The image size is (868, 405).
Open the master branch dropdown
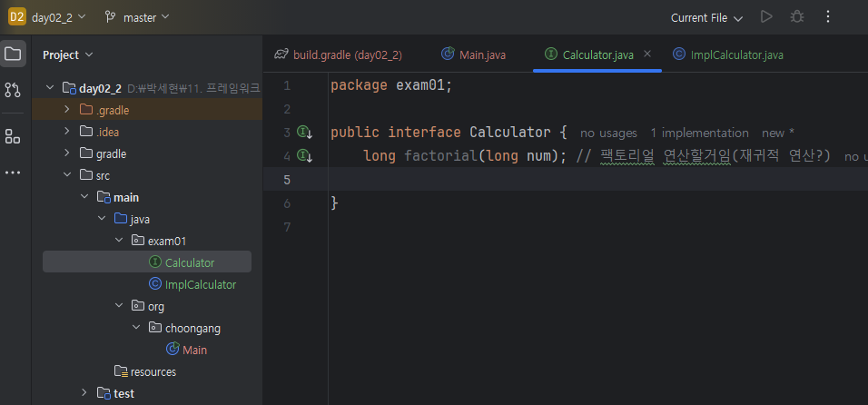pyautogui.click(x=137, y=17)
